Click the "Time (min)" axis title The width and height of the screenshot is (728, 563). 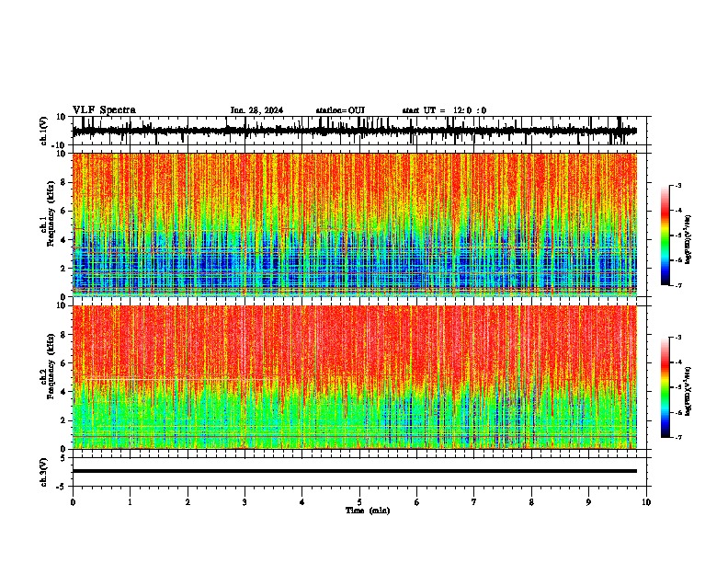point(368,511)
